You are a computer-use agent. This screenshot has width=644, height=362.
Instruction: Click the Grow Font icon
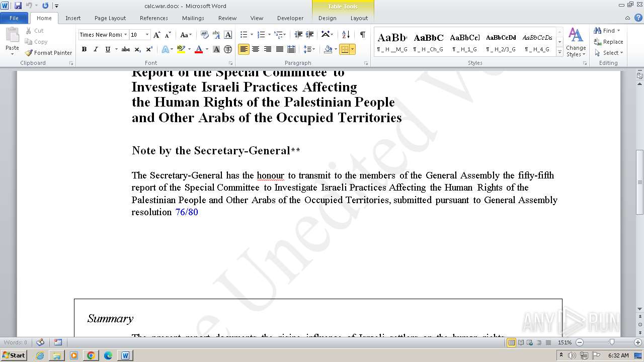157,35
